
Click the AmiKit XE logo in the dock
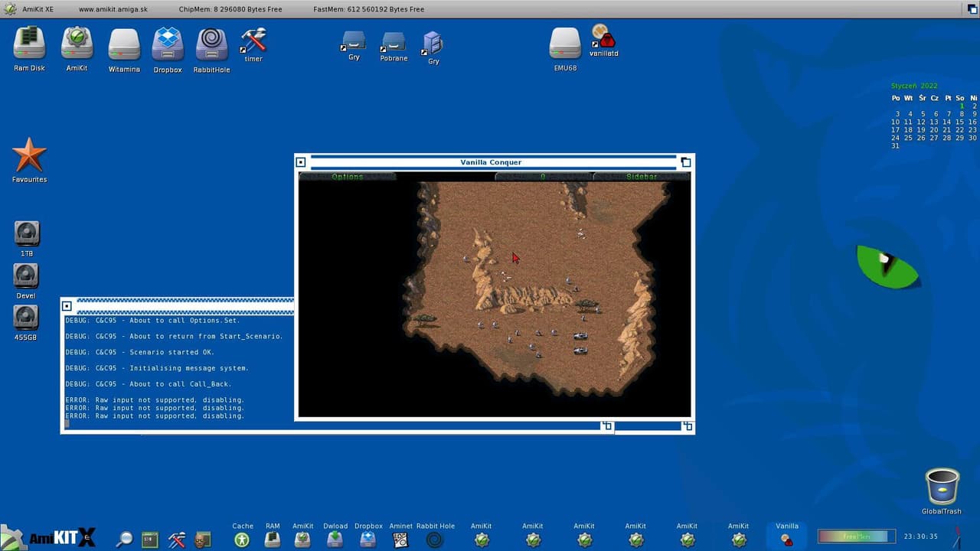pos(49,537)
